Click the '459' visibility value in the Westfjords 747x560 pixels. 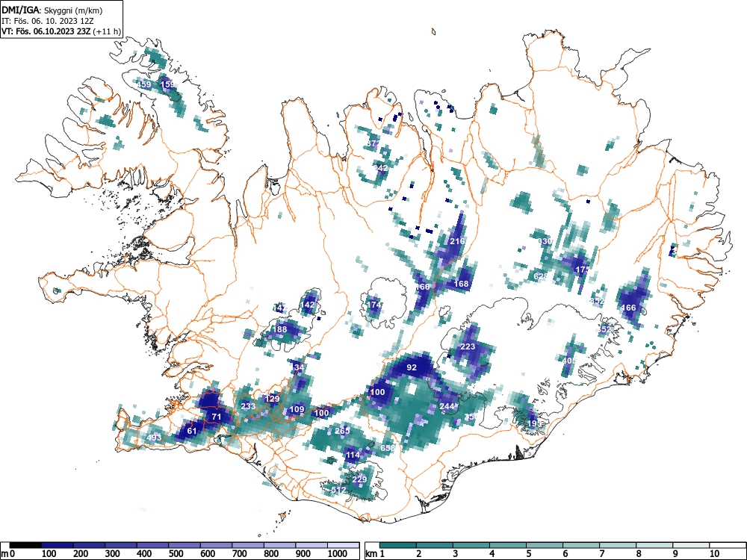(144, 85)
